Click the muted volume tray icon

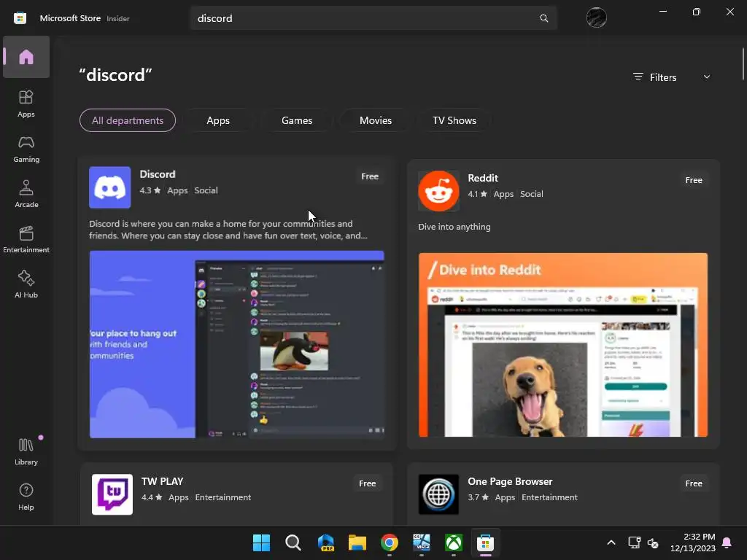pyautogui.click(x=653, y=542)
